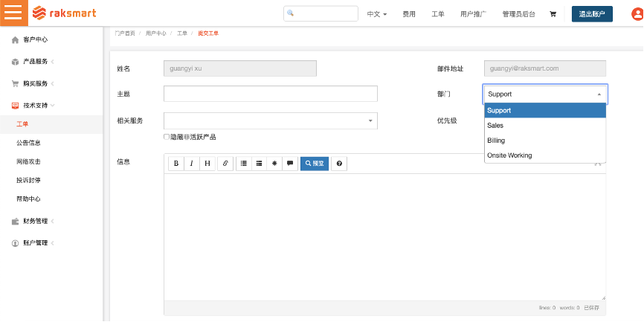Screen dimensions: 644x322
Task: Choose Onsite Working in department list
Action: click(x=545, y=155)
